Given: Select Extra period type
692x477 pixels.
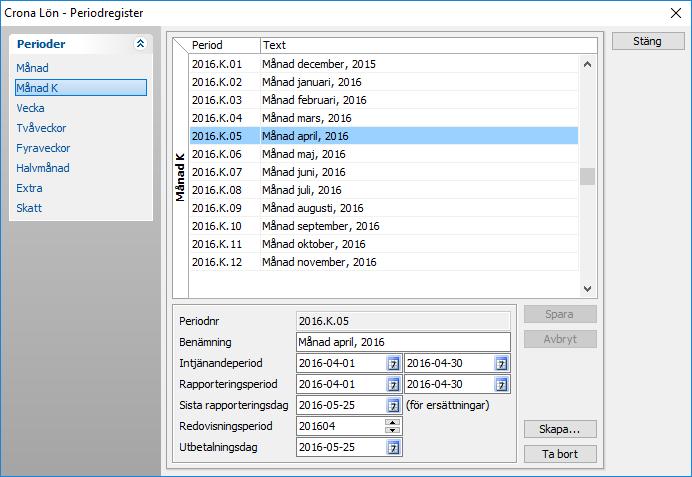Looking at the screenshot, I should (x=29, y=188).
